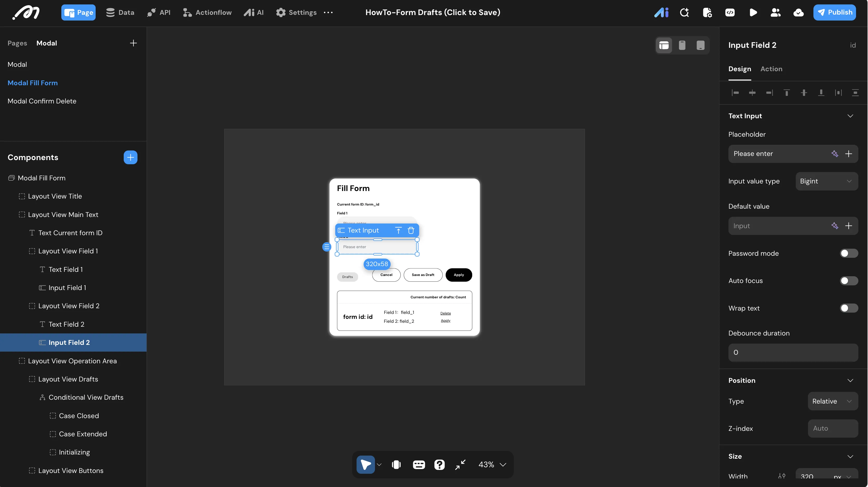868x487 pixels.
Task: Collapse the Size section
Action: point(850,456)
